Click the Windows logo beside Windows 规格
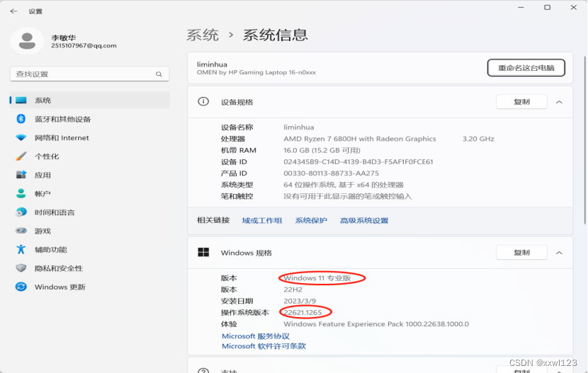Image resolution: width=588 pixels, height=373 pixels. tap(203, 252)
